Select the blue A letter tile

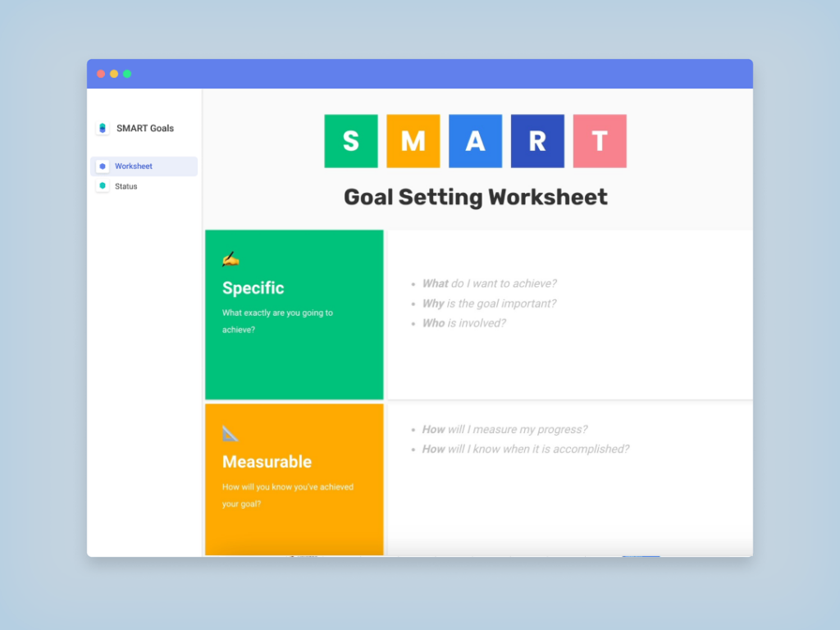pos(475,140)
